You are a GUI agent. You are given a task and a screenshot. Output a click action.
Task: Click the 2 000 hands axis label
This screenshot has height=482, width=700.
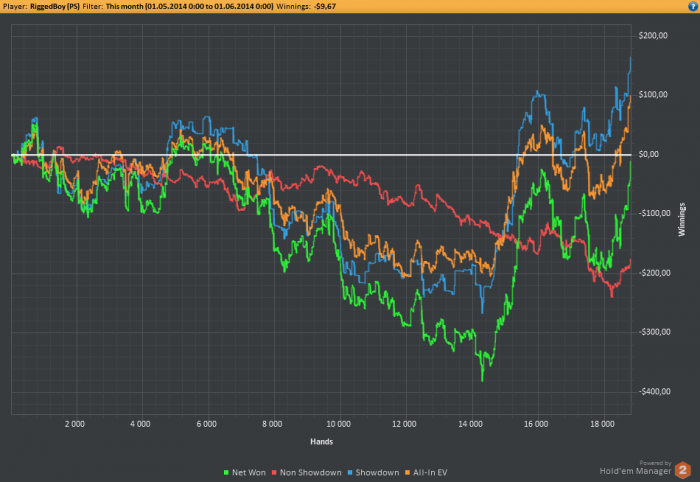coord(75,424)
